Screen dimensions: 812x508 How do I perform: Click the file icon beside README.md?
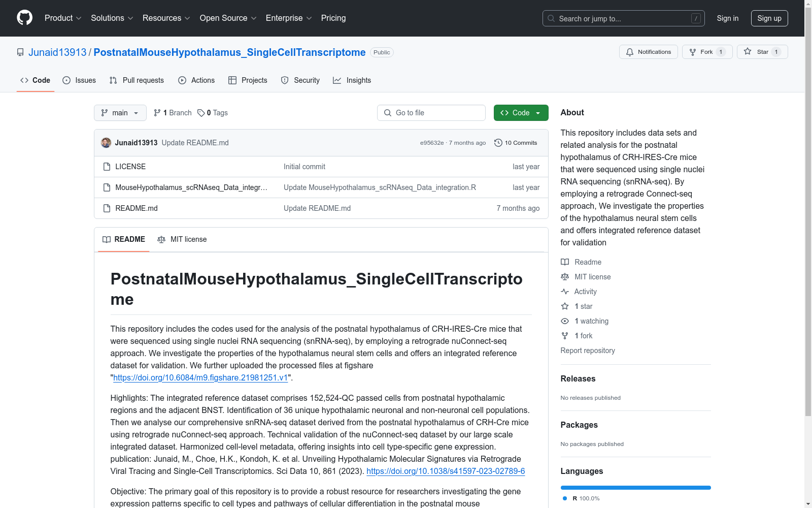click(x=107, y=208)
